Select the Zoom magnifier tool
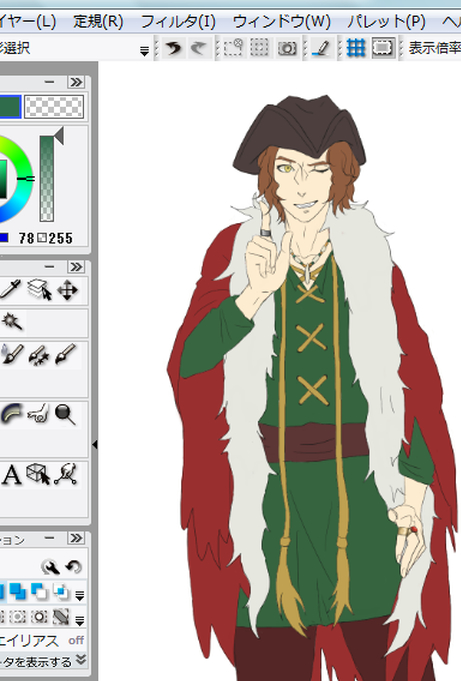461x681 pixels. [x=65, y=414]
